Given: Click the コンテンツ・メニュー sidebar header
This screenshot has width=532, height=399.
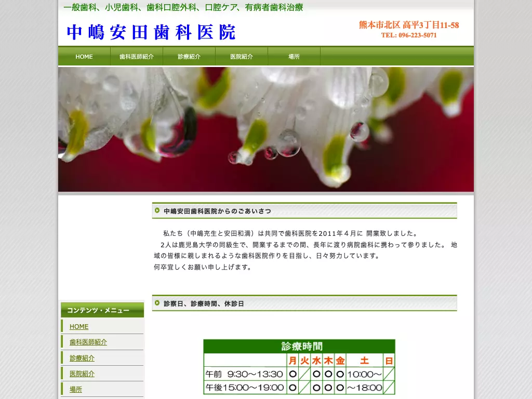Looking at the screenshot, I should [102, 310].
